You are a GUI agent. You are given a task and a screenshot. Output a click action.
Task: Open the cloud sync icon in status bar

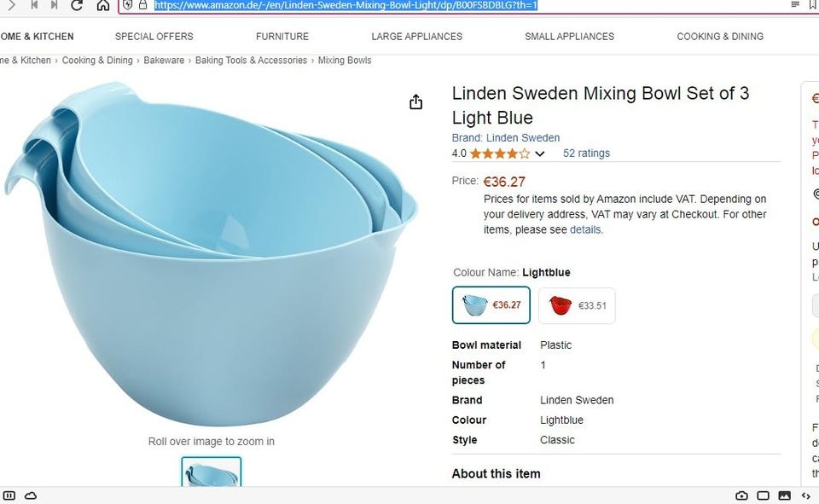[31, 495]
